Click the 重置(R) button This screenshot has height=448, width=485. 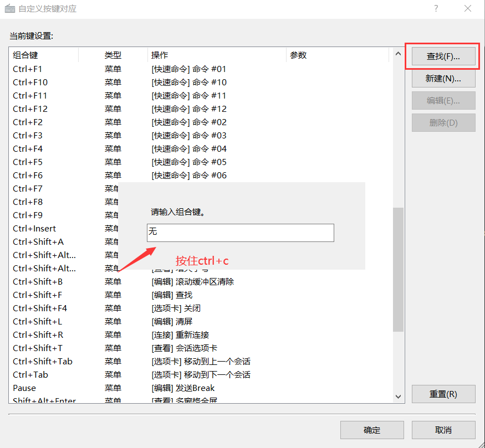(x=443, y=394)
